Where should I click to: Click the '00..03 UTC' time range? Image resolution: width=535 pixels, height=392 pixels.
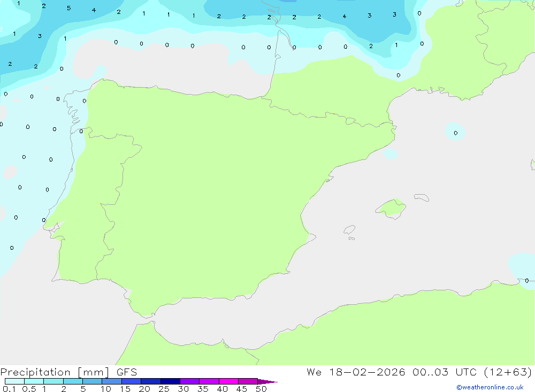point(444,372)
